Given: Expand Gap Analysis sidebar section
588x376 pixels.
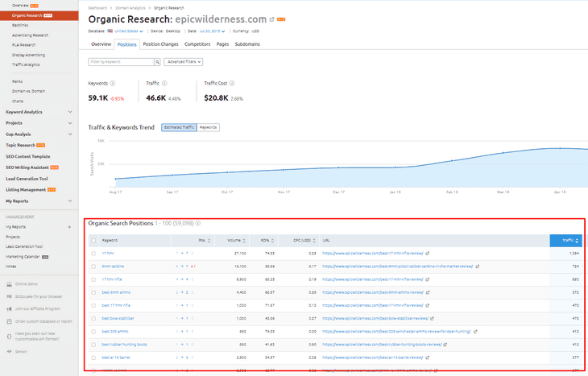Looking at the screenshot, I should click(x=70, y=134).
